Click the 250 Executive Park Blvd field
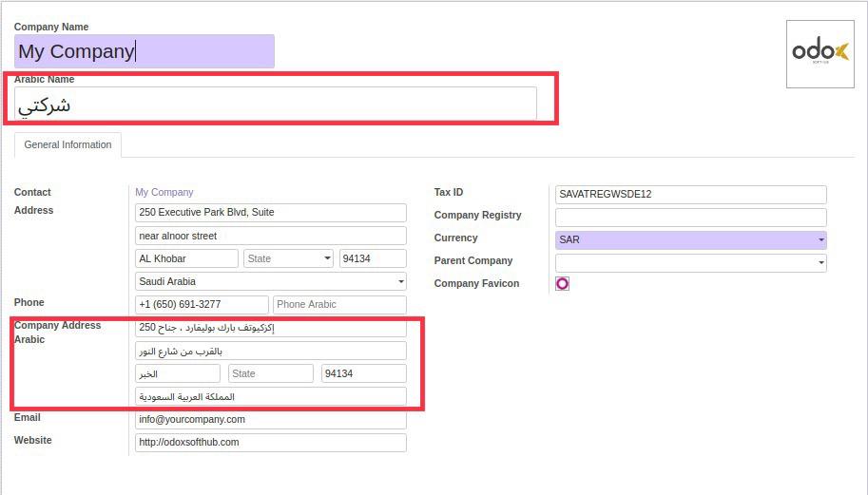This screenshot has height=495, width=868. (271, 213)
